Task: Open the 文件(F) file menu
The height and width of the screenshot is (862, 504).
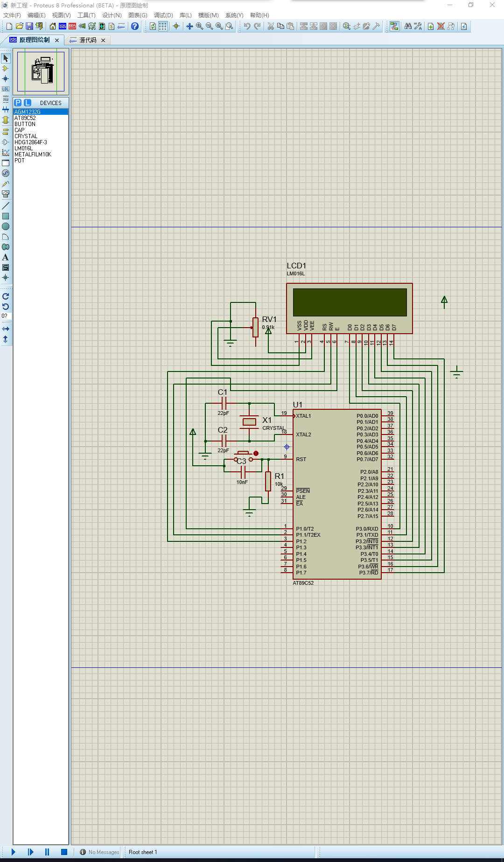Action: pos(12,15)
